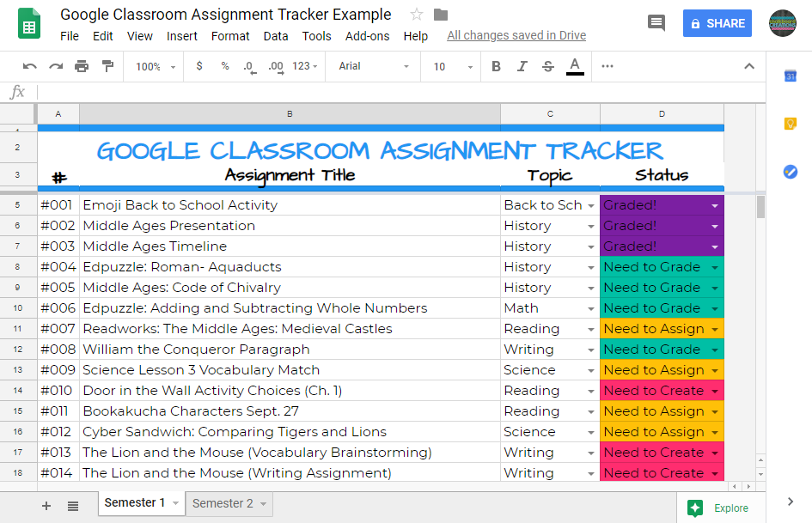Open the All changes saved in Drive link

pos(516,35)
